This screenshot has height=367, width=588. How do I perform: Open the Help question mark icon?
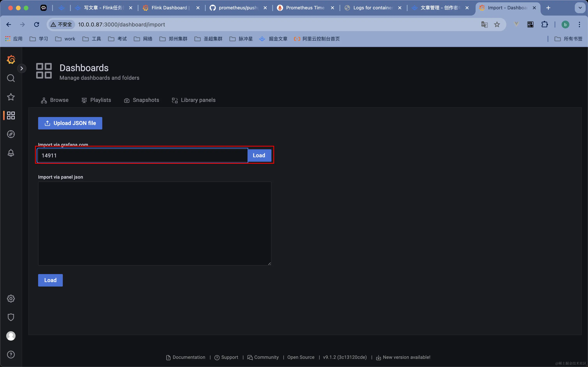coord(11,355)
